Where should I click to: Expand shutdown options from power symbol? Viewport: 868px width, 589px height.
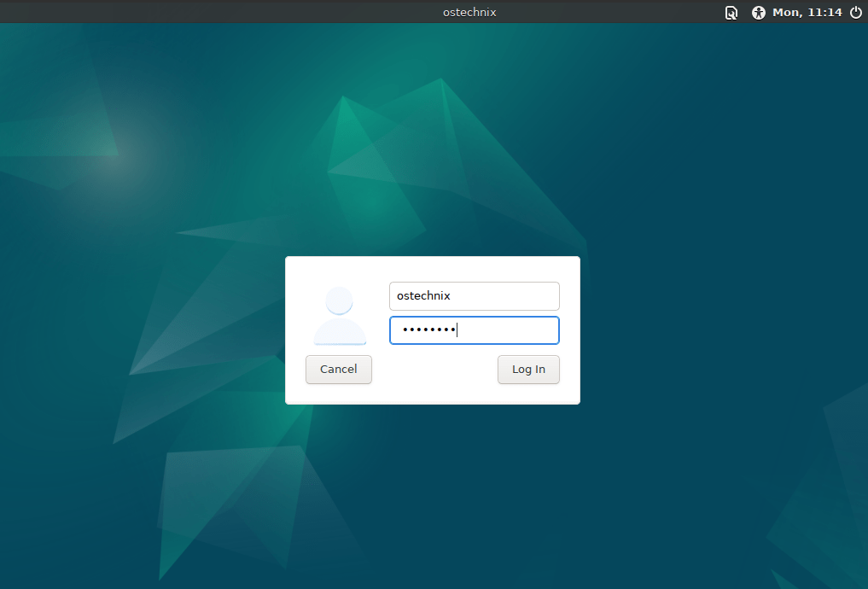click(856, 12)
